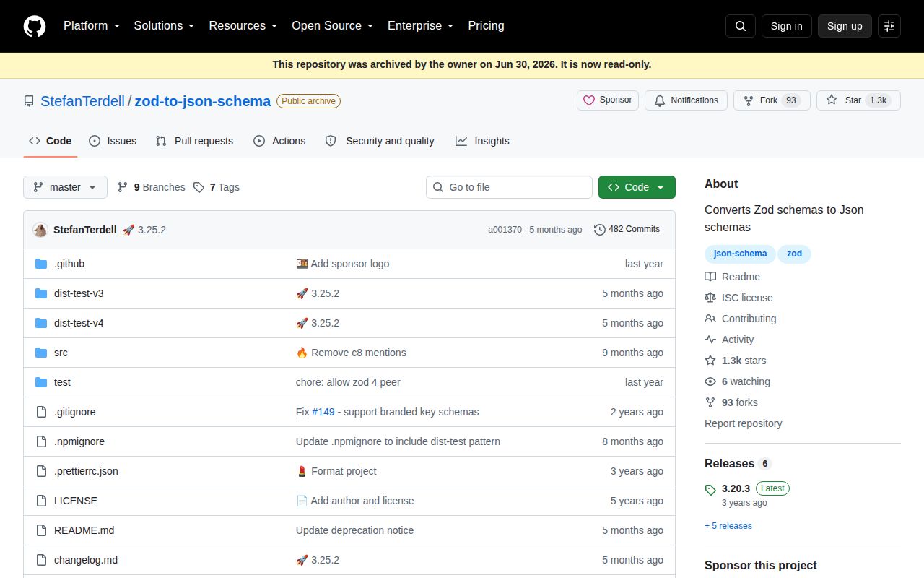Open the green Code dropdown button

pos(637,187)
